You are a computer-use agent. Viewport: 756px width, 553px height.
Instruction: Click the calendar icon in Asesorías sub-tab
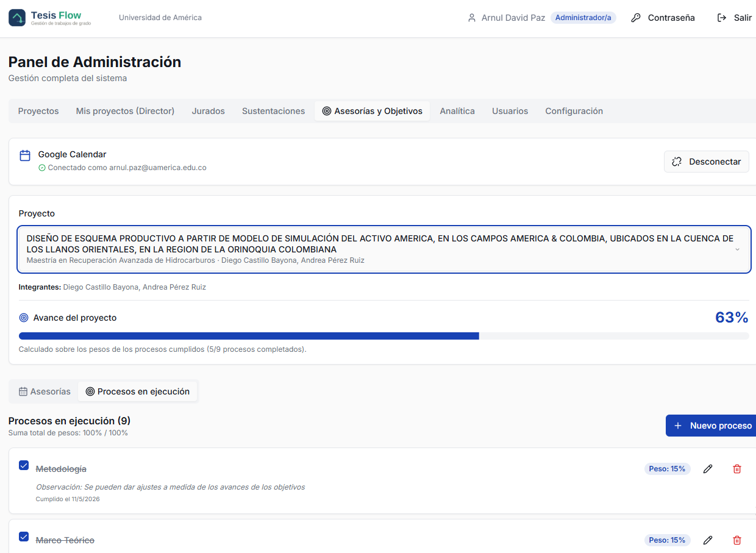23,391
